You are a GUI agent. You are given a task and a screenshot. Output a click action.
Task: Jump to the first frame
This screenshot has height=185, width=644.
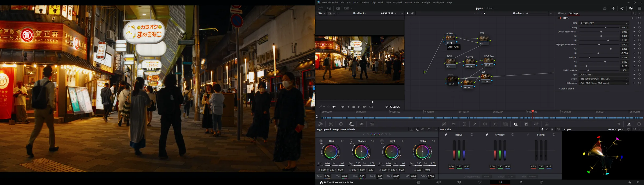pyautogui.click(x=342, y=107)
